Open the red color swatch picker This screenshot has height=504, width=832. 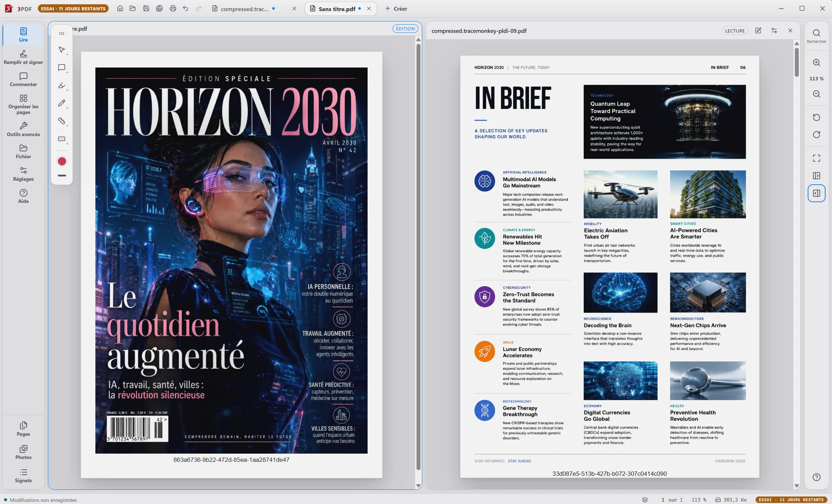62,161
